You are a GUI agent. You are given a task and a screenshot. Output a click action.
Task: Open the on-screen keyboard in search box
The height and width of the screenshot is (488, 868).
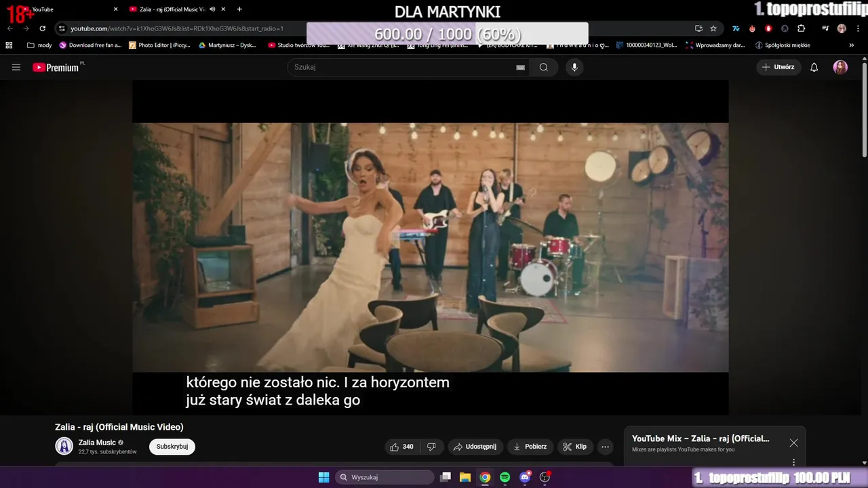(x=520, y=67)
